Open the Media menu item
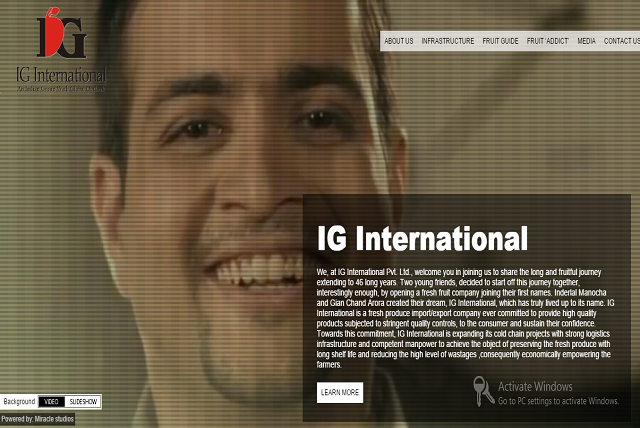 coord(586,41)
